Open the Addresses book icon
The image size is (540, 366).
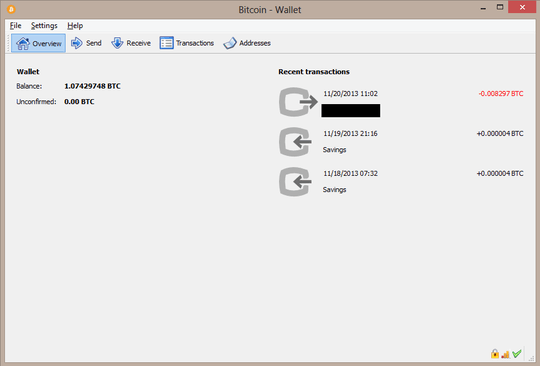pyautogui.click(x=230, y=43)
